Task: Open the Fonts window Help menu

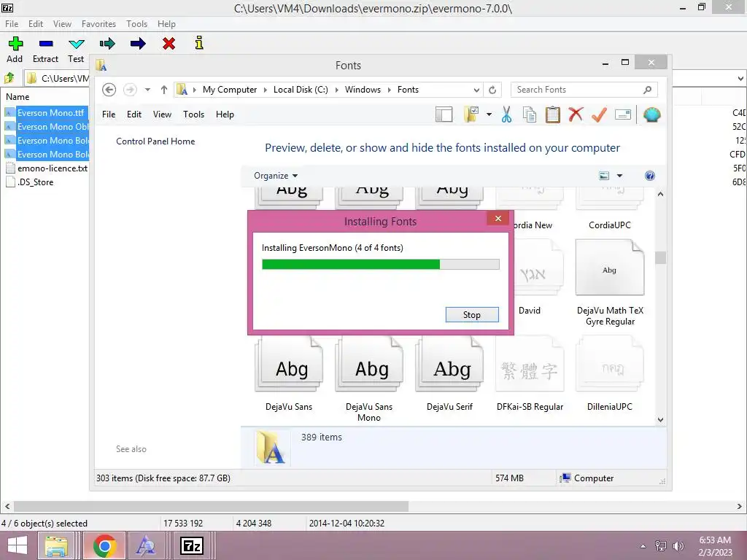Action: tap(225, 114)
